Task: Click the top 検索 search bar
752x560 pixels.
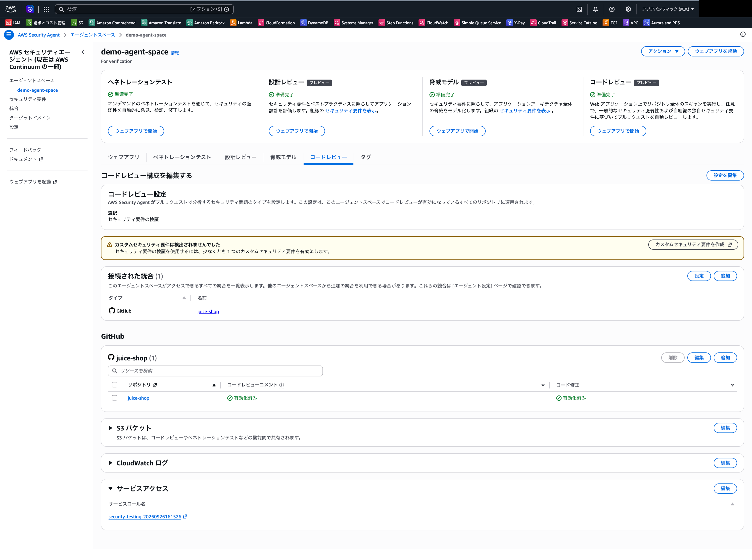Action: coord(144,9)
